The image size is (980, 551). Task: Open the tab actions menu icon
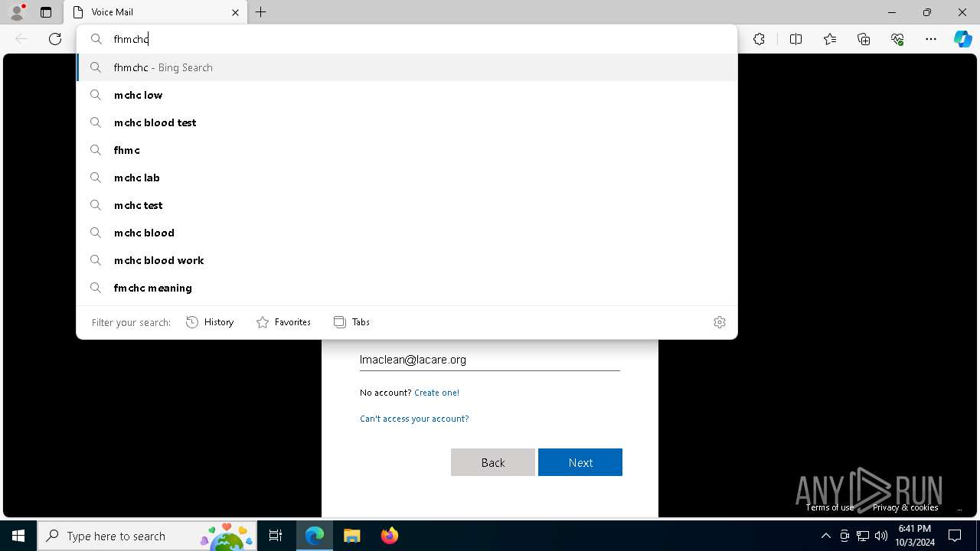pos(46,12)
